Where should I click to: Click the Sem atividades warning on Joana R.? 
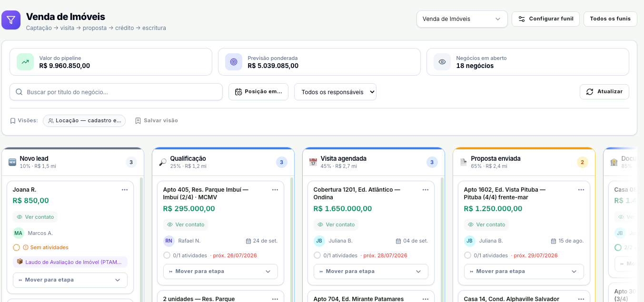pos(46,247)
